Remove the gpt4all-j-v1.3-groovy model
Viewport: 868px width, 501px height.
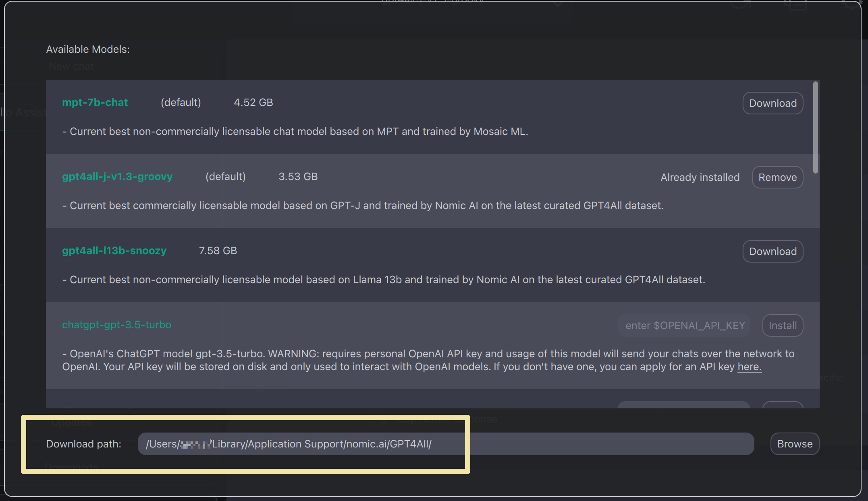point(777,177)
